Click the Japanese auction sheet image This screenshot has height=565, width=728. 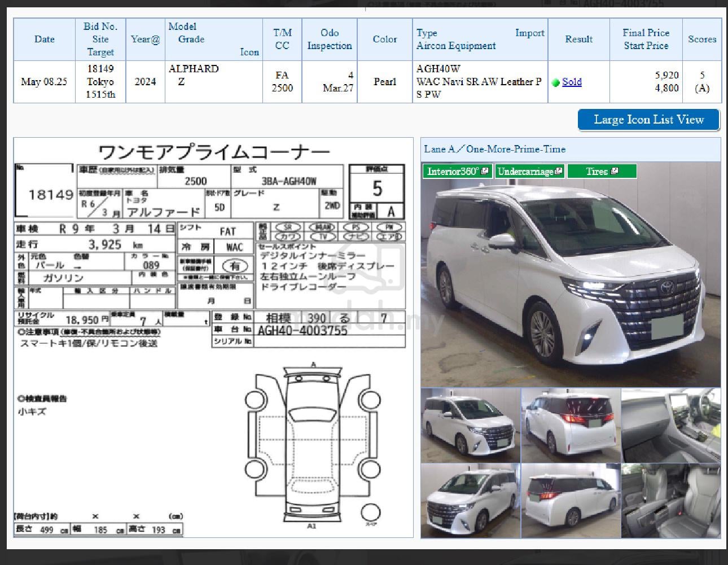click(x=213, y=338)
